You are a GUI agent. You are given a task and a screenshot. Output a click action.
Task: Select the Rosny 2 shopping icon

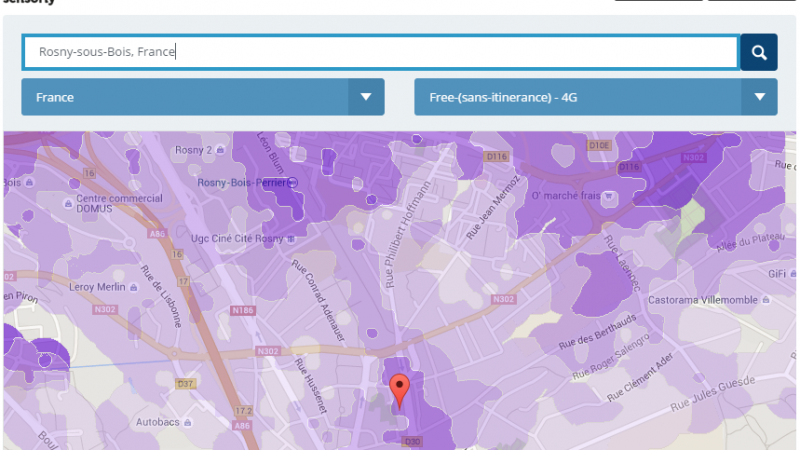(219, 149)
